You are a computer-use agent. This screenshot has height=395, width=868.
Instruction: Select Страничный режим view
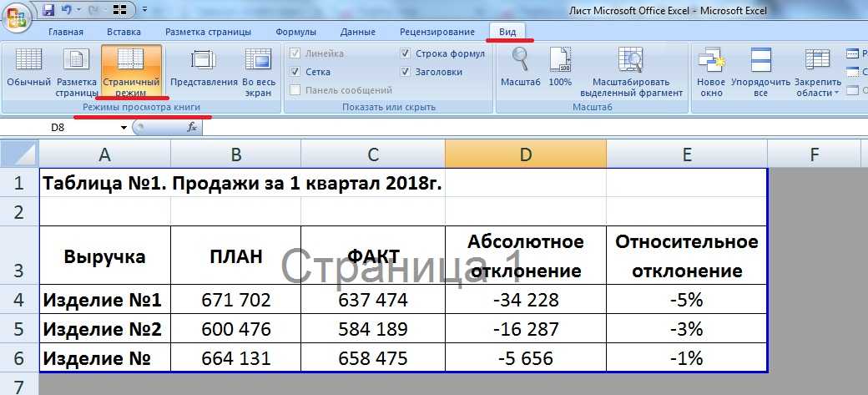[x=131, y=72]
